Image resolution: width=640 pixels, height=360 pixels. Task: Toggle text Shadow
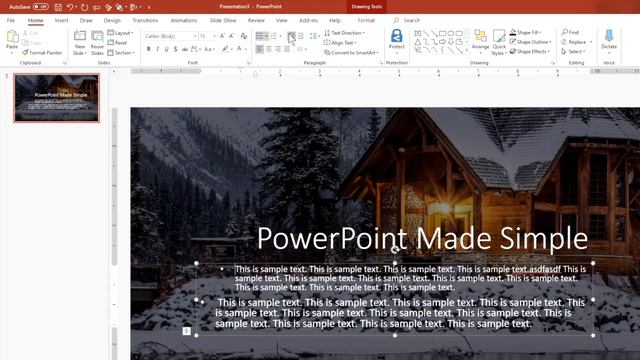pos(176,49)
